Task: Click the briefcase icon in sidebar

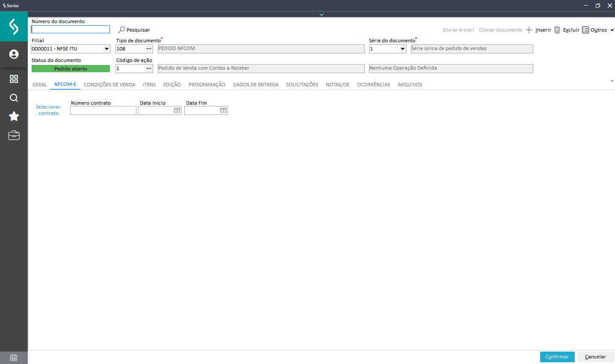Action: [14, 135]
